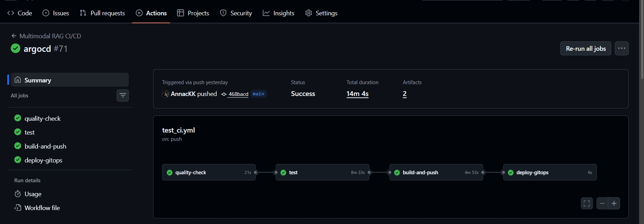Click the back arrow to Multimodal RAG CI/CD
The width and height of the screenshot is (644, 224).
[x=14, y=36]
